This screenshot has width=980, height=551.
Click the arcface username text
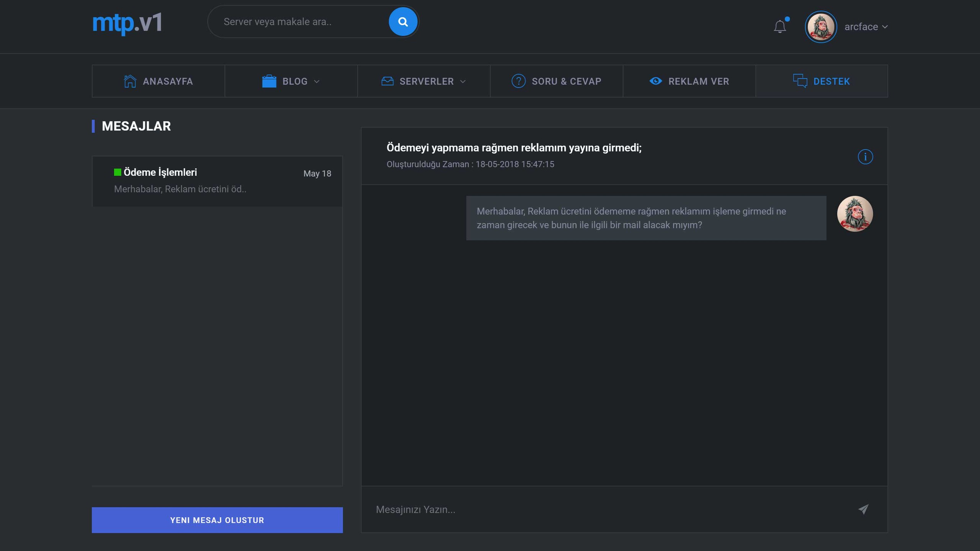coord(861,27)
